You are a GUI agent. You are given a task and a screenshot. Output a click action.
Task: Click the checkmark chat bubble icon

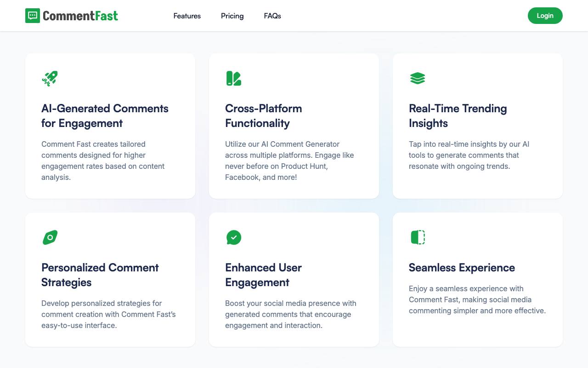point(234,237)
